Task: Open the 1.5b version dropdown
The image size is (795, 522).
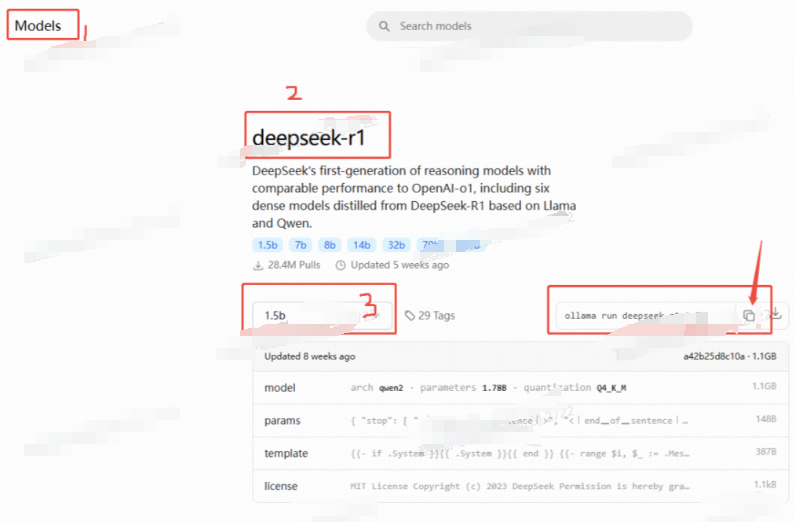Action: (x=322, y=316)
